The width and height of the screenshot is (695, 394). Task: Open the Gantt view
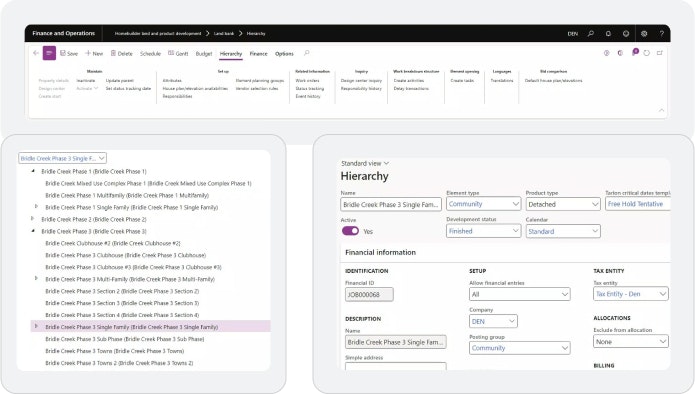click(178, 54)
